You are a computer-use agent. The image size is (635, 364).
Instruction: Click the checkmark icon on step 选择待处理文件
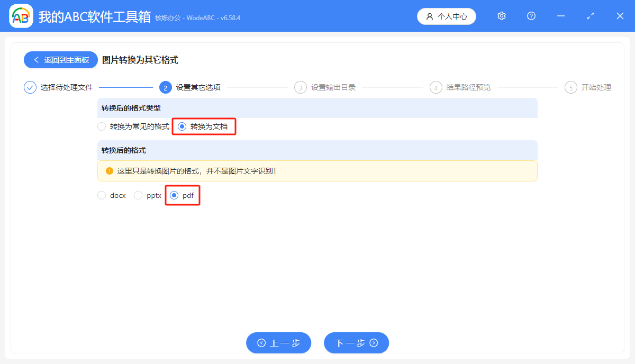pyautogui.click(x=30, y=87)
